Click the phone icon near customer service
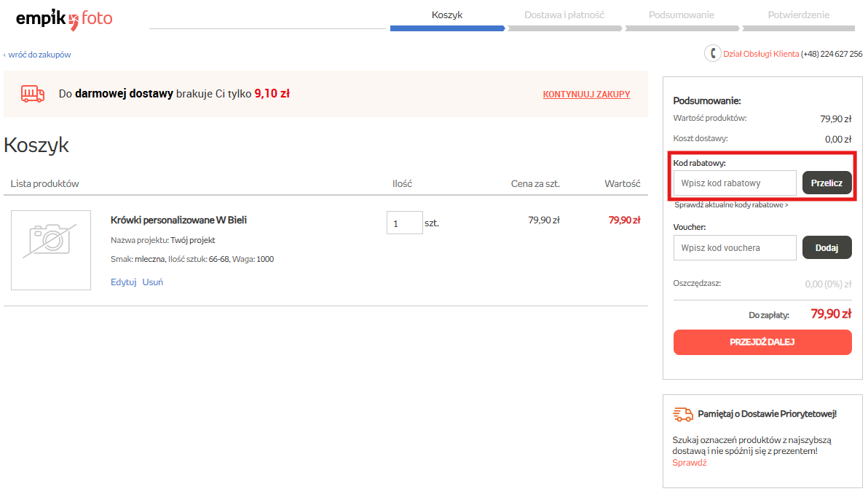 tap(711, 54)
